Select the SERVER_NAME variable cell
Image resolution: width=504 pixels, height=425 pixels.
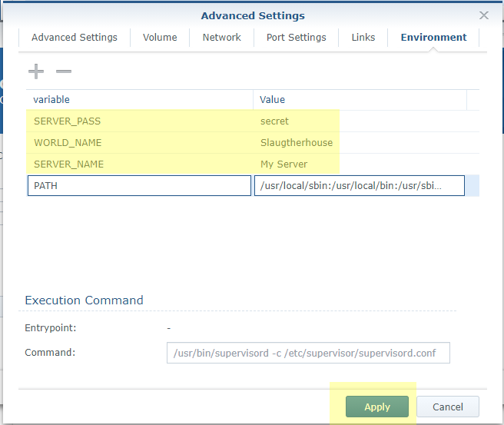pos(140,164)
